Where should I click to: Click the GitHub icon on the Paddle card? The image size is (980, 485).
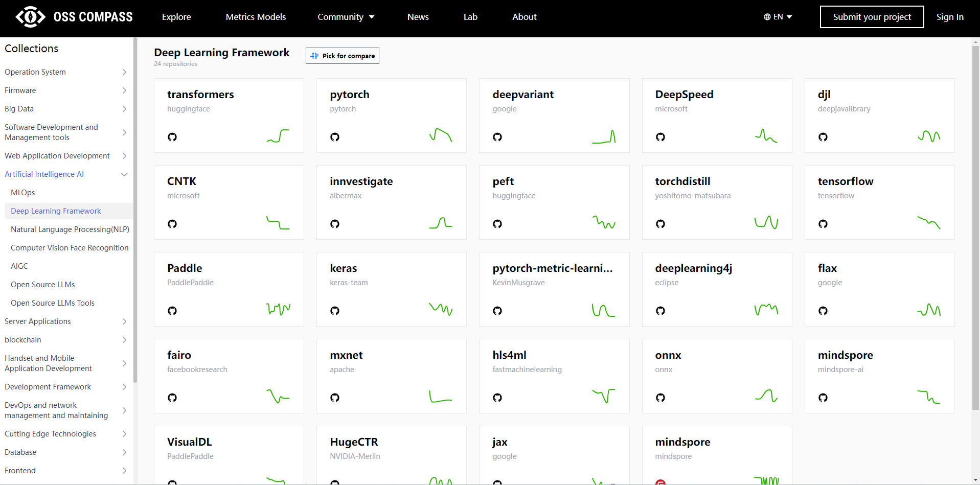coord(172,311)
